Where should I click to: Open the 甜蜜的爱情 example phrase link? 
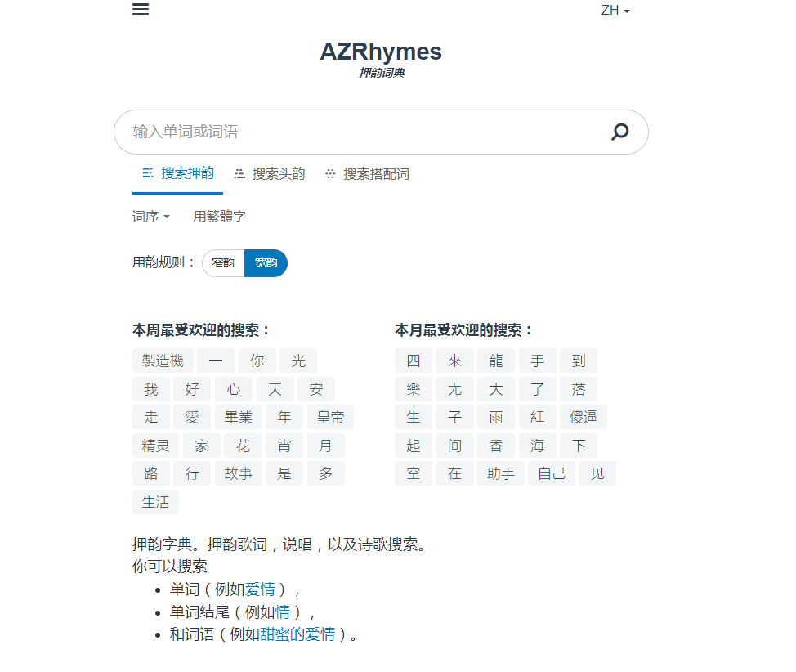click(296, 634)
